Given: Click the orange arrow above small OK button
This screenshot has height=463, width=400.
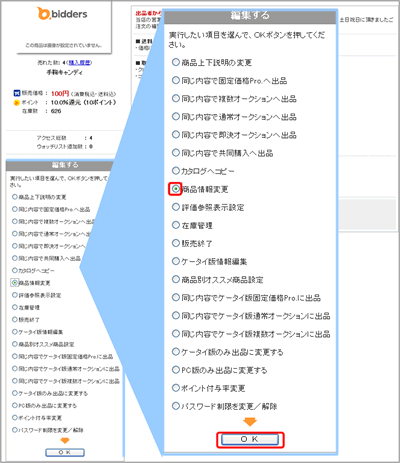Looking at the screenshot, I should click(65, 441).
